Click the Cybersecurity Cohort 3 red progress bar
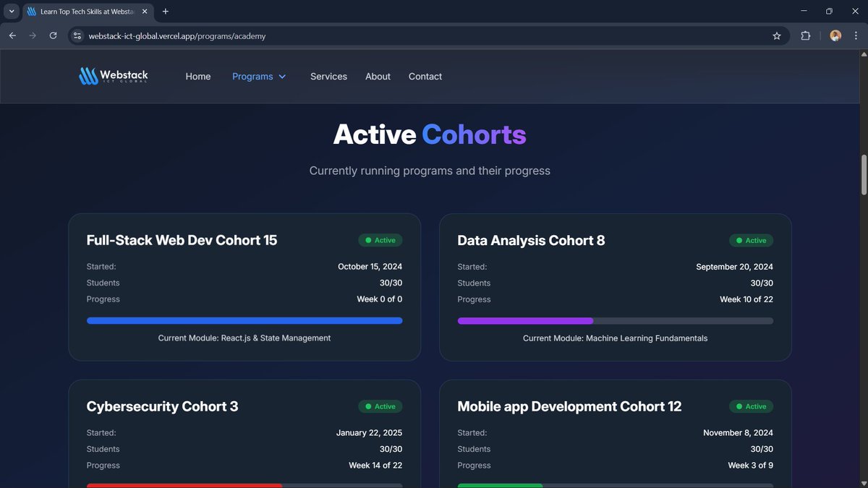The image size is (868, 488). pos(244,485)
